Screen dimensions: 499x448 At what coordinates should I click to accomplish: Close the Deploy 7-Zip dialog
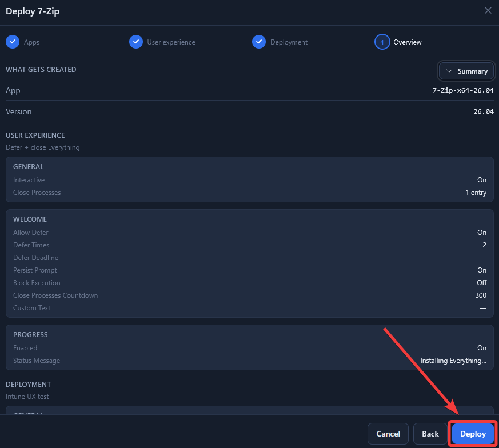[x=488, y=10]
